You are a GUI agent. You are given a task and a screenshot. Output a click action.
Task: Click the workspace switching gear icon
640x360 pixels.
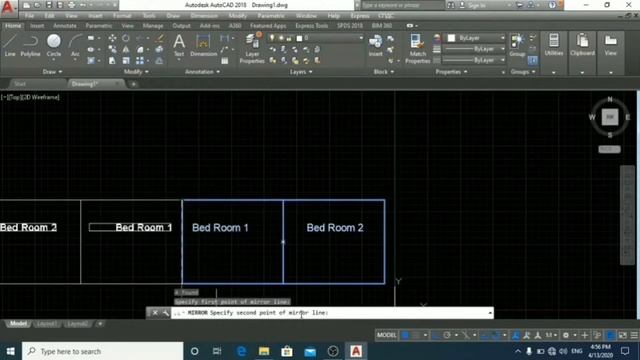(x=566, y=335)
